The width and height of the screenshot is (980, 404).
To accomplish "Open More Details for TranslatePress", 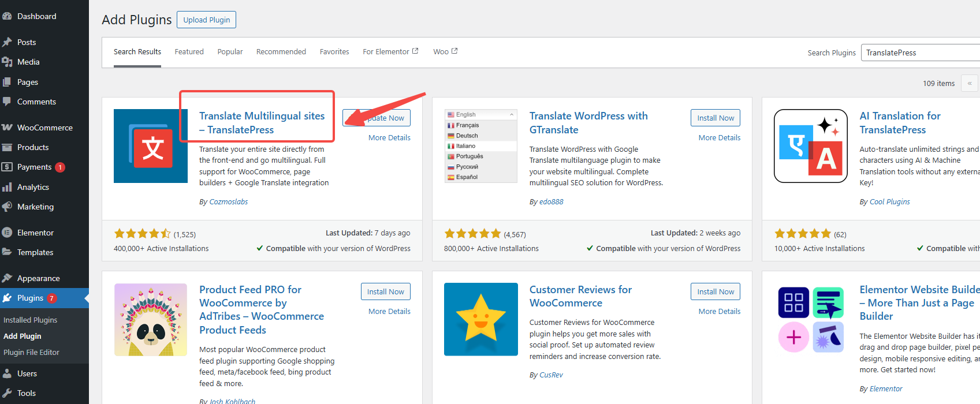I will (389, 137).
